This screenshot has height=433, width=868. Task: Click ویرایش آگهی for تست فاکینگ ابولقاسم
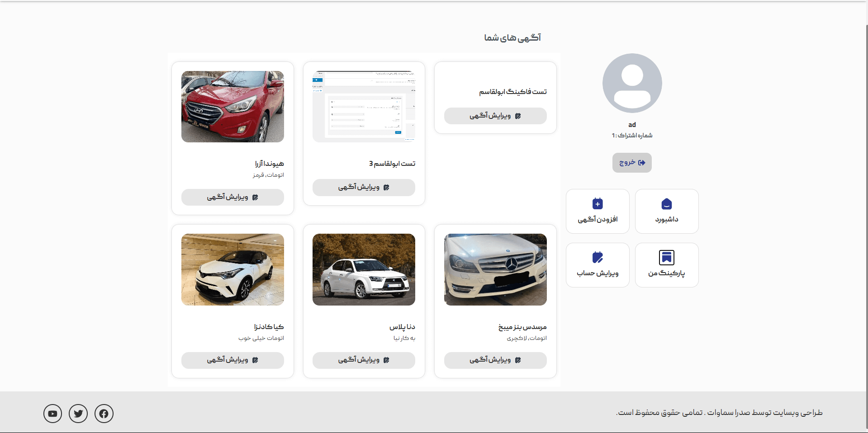pyautogui.click(x=495, y=116)
